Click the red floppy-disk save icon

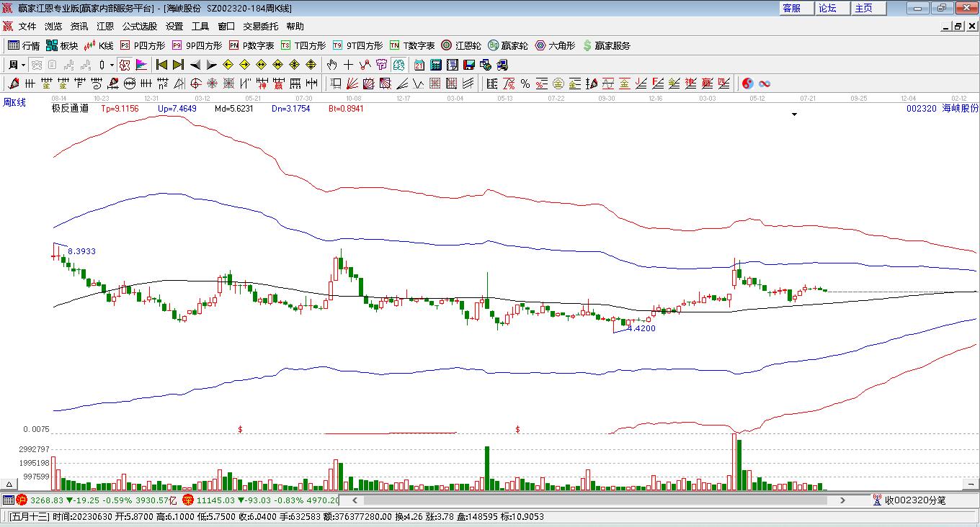pos(469,65)
